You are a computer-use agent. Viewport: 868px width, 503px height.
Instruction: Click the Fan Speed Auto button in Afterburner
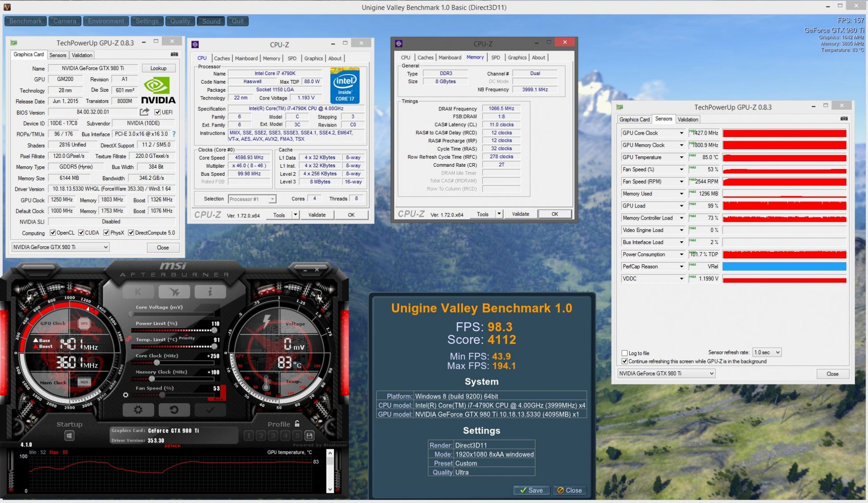coord(217,399)
